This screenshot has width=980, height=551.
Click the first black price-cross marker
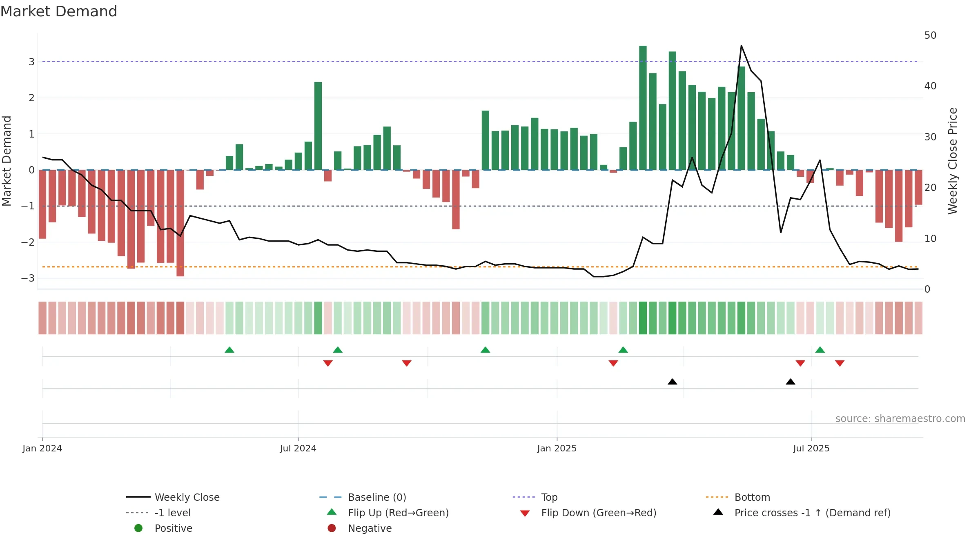click(x=673, y=382)
